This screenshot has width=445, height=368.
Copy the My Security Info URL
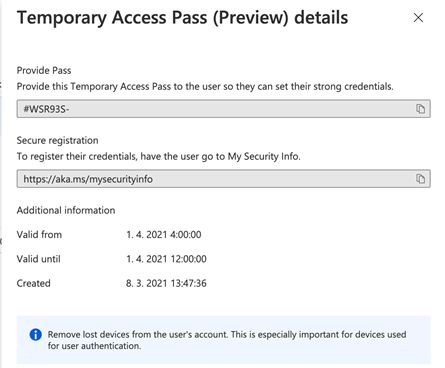[x=420, y=179]
